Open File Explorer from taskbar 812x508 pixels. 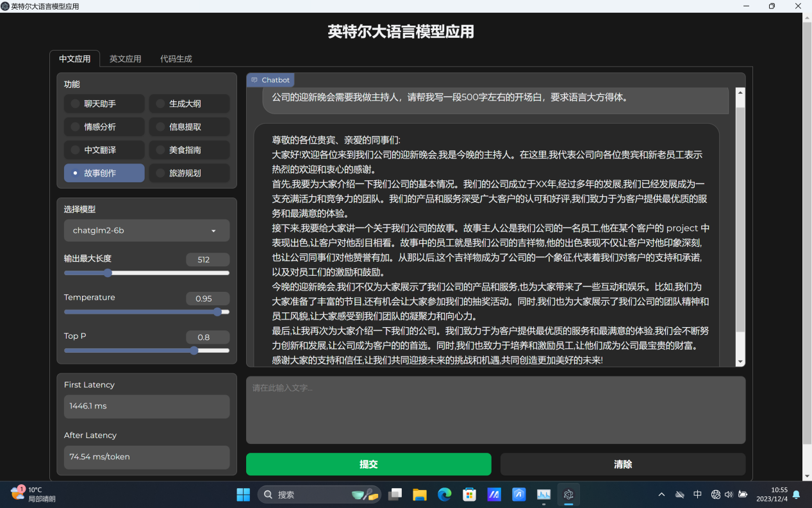pyautogui.click(x=420, y=495)
